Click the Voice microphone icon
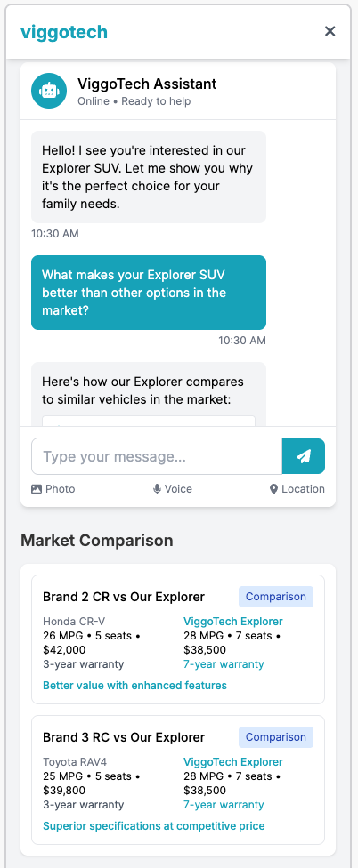The height and width of the screenshot is (868, 358). pos(157,489)
